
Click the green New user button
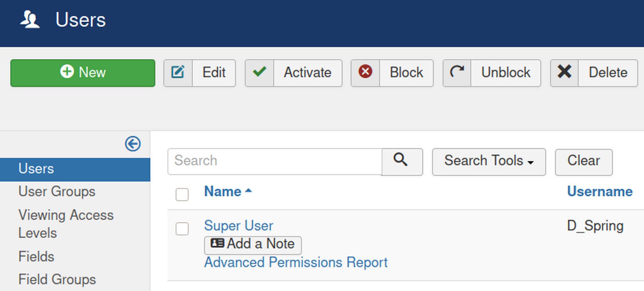pyautogui.click(x=83, y=73)
